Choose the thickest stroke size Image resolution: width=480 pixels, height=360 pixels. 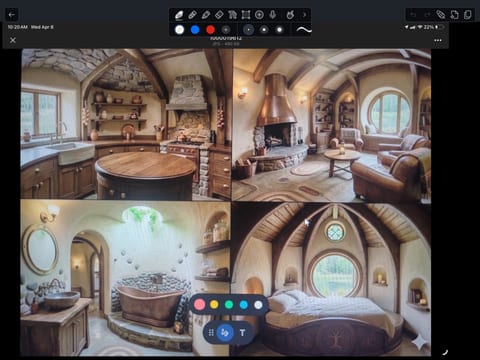[x=279, y=30]
